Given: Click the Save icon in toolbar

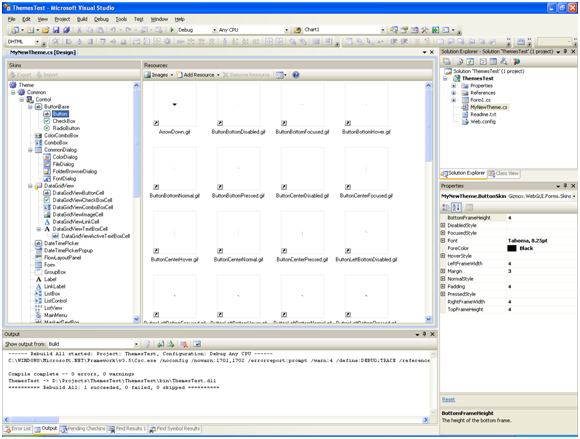Looking at the screenshot, I should pos(56,30).
